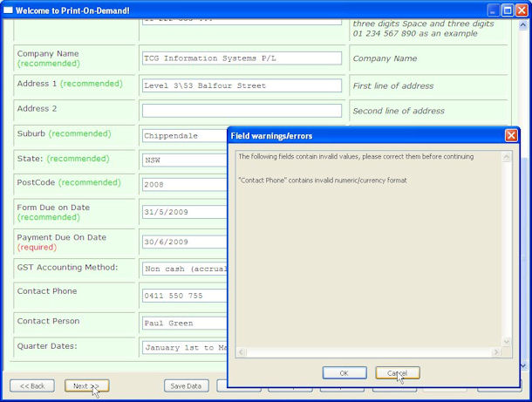
Task: Minimize the Print-On-Demand window
Action: coord(493,10)
